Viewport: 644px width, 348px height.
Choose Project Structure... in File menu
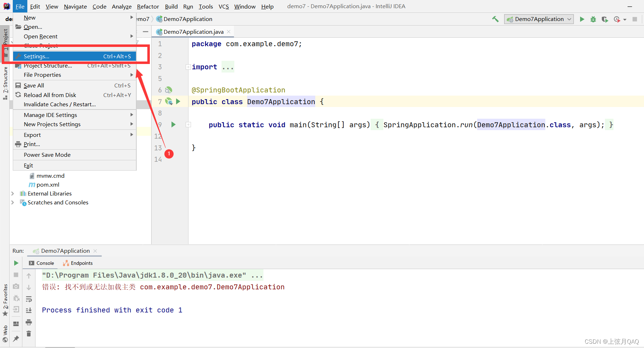point(75,65)
